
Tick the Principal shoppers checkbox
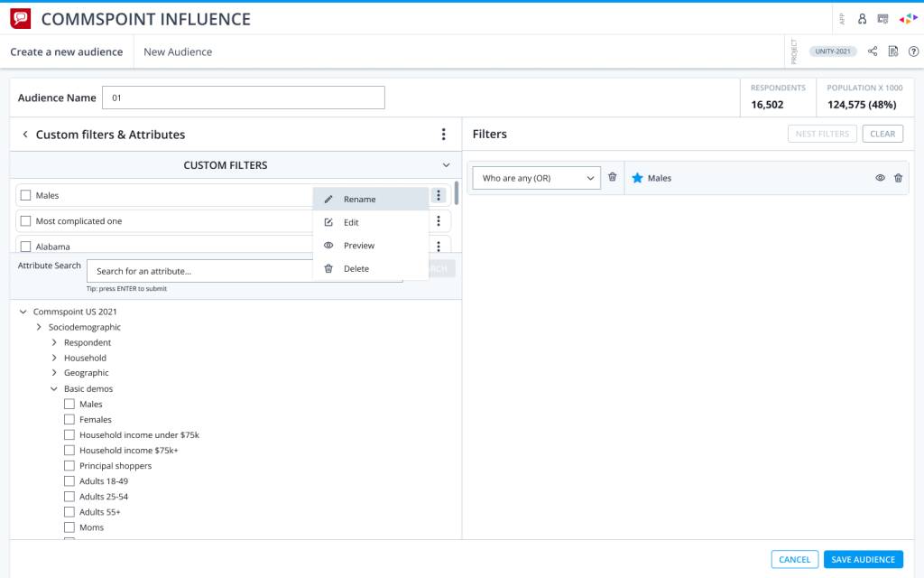[x=69, y=465]
